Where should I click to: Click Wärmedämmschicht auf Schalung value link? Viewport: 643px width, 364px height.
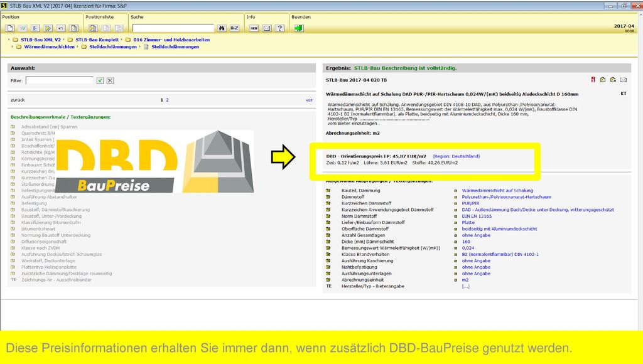click(x=497, y=191)
